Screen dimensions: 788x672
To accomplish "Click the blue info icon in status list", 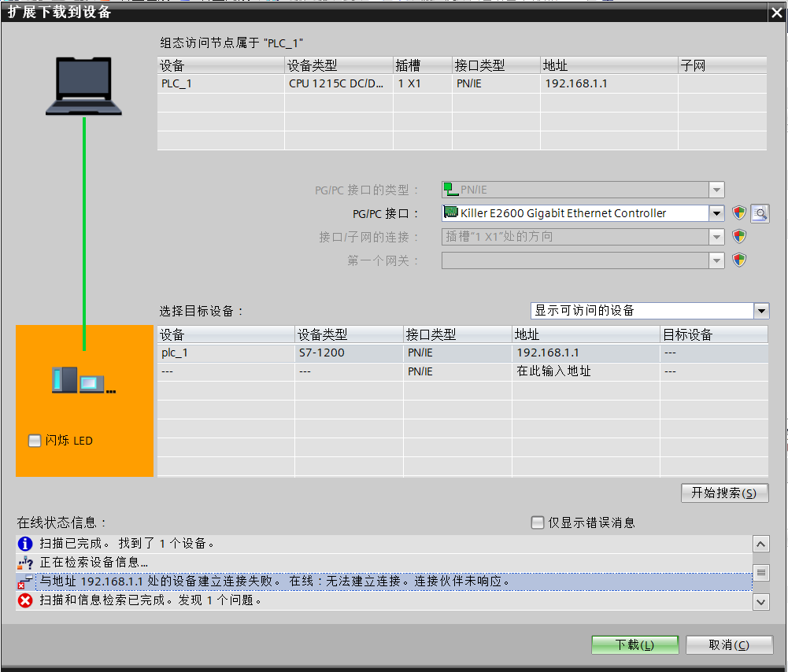I will (x=25, y=544).
